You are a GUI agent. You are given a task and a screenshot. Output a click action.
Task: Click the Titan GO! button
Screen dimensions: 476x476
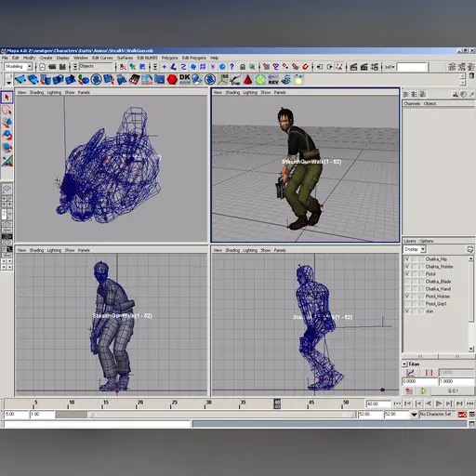(453, 391)
